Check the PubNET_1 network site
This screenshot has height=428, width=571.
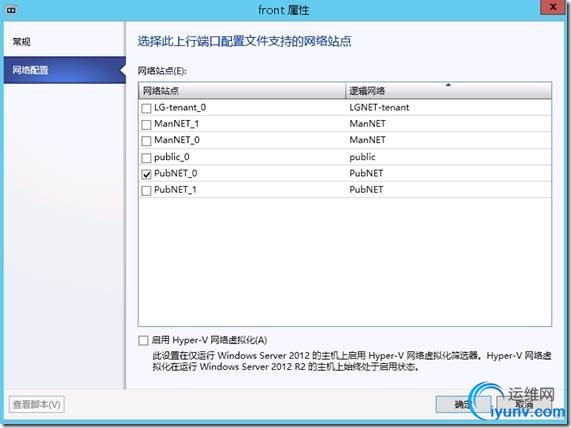146,191
